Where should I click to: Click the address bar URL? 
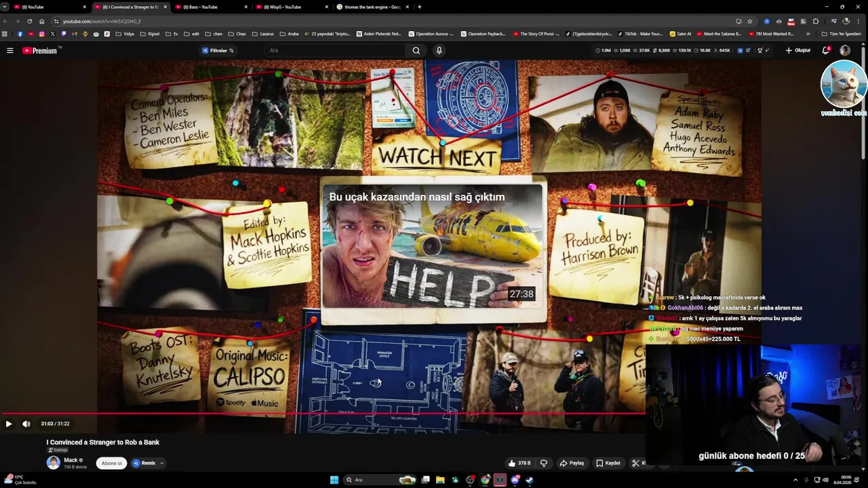tap(102, 21)
